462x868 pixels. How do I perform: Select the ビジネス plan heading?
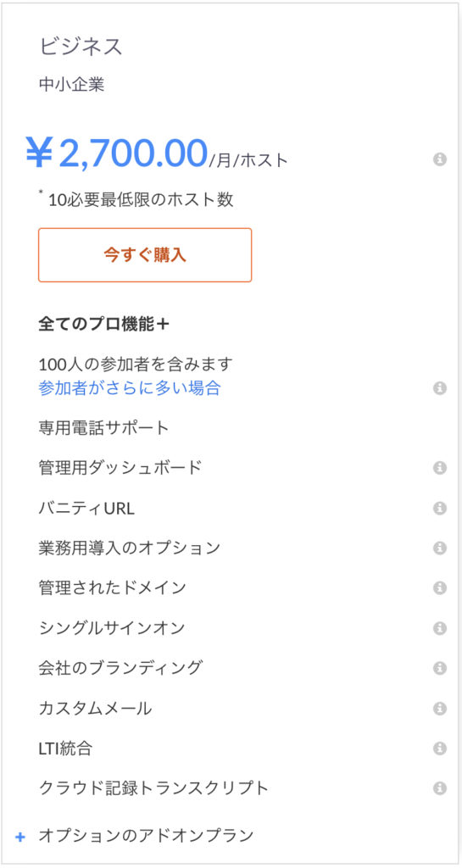click(81, 47)
